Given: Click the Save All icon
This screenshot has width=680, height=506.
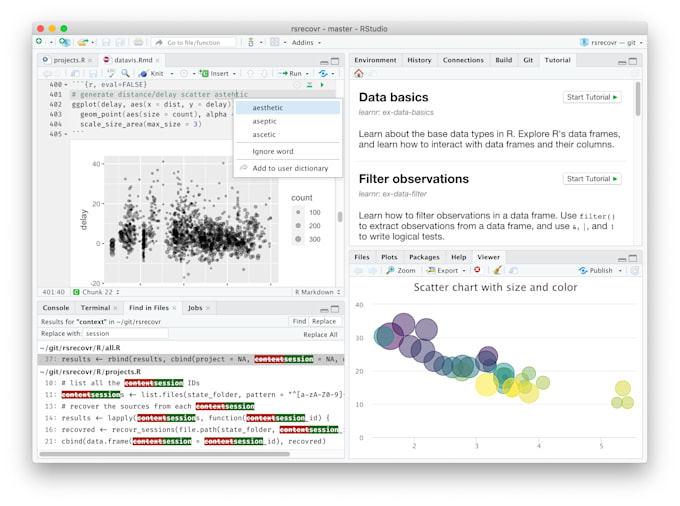Looking at the screenshot, I should tap(120, 42).
